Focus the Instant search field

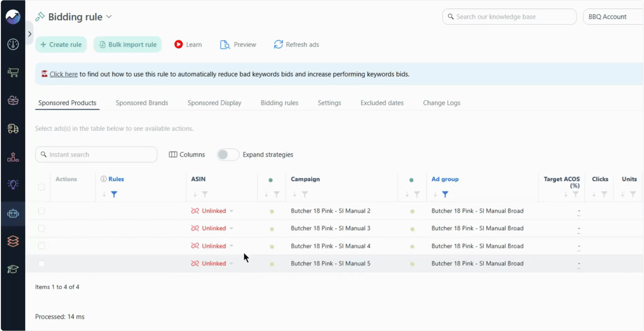tap(96, 154)
